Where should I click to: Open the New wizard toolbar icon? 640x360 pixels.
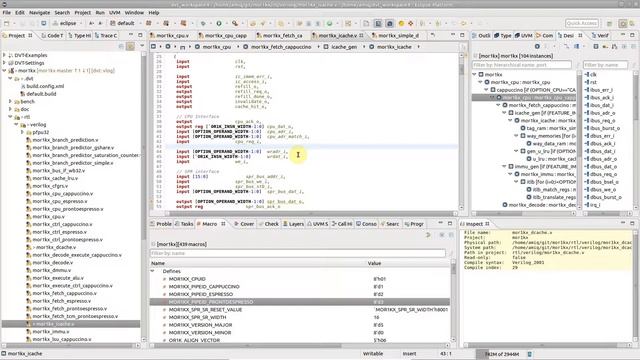click(x=7, y=23)
